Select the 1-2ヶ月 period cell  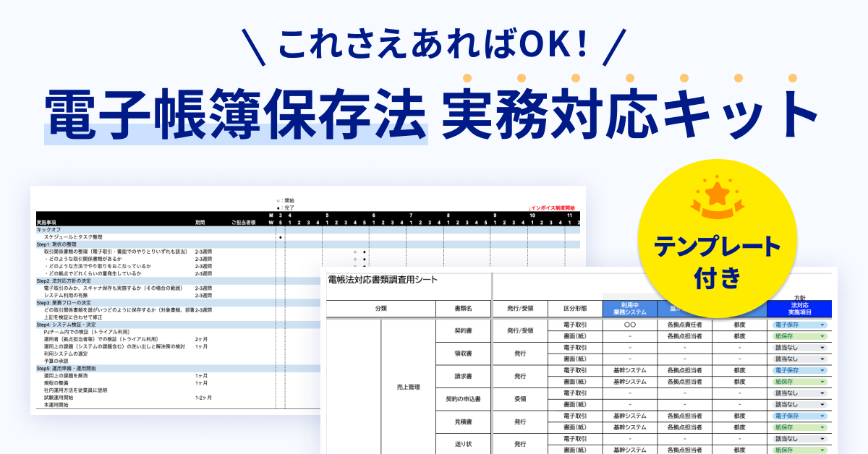click(203, 398)
